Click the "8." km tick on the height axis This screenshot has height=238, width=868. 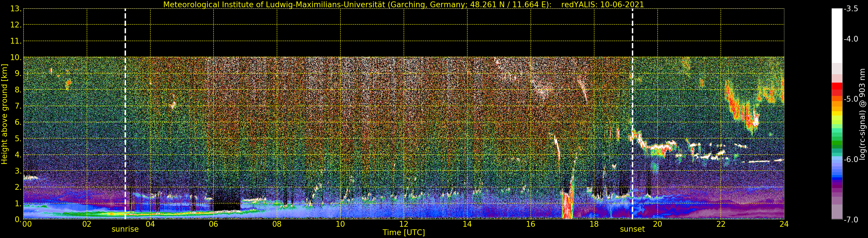[18, 90]
